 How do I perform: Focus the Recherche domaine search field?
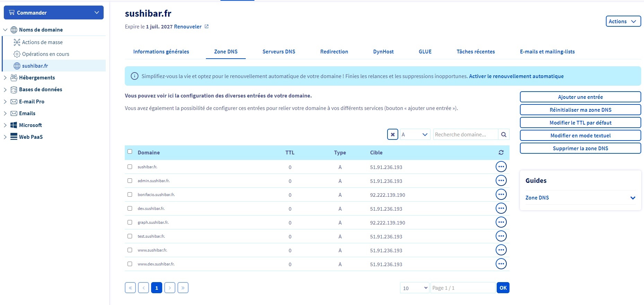click(465, 135)
